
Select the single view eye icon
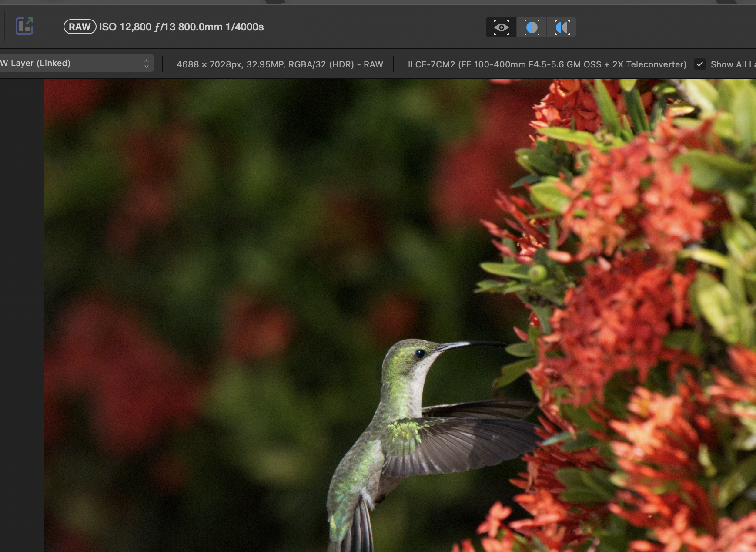click(x=501, y=27)
